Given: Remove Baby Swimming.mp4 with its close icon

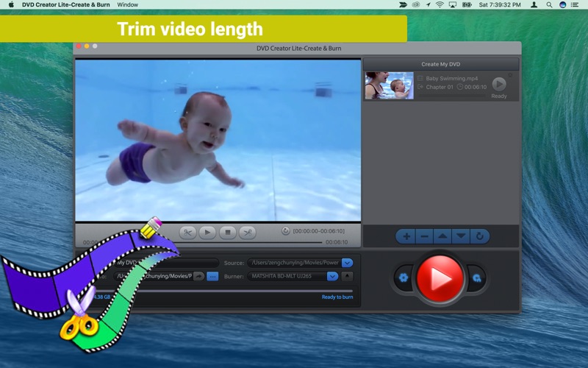Looking at the screenshot, I should (510, 75).
